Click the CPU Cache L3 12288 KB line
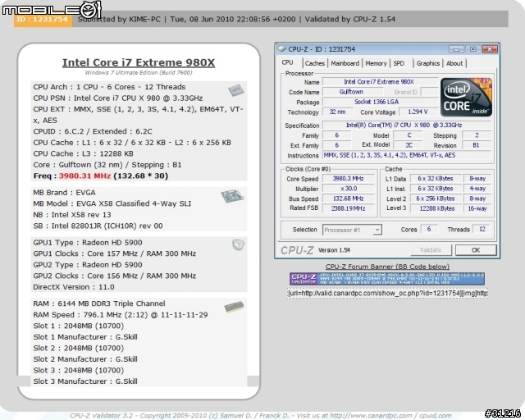The width and height of the screenshot is (525, 420). pyautogui.click(x=83, y=153)
